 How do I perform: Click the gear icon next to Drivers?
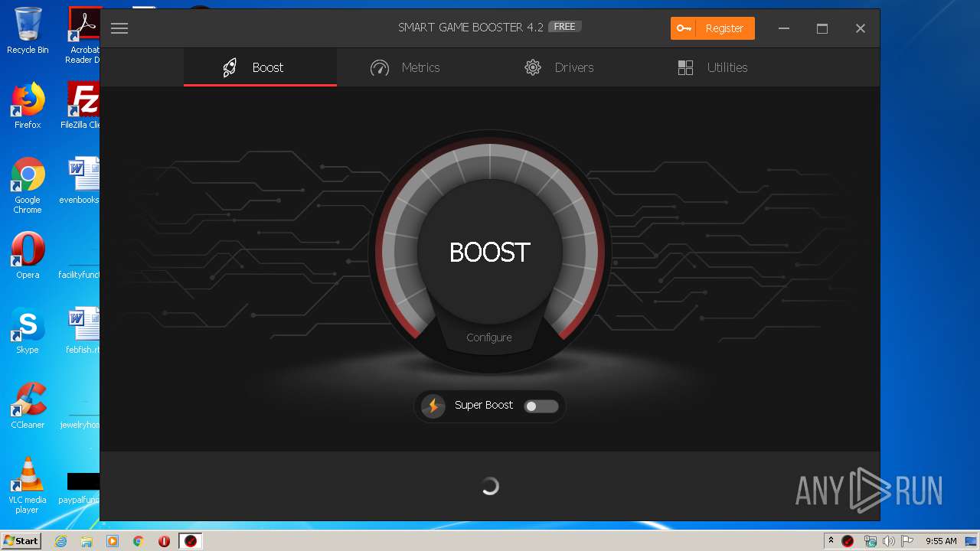coord(533,67)
